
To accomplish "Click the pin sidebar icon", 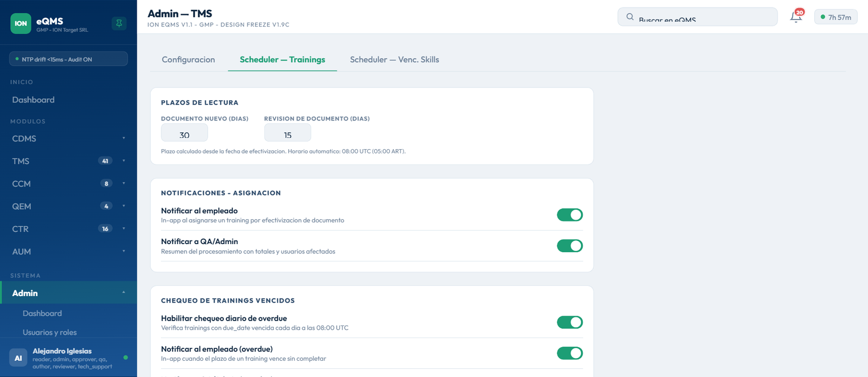I will 119,23.
